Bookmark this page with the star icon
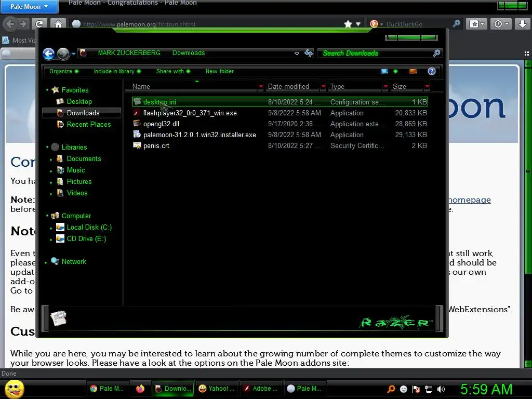Viewport: 532px width, 399px height. (348, 24)
